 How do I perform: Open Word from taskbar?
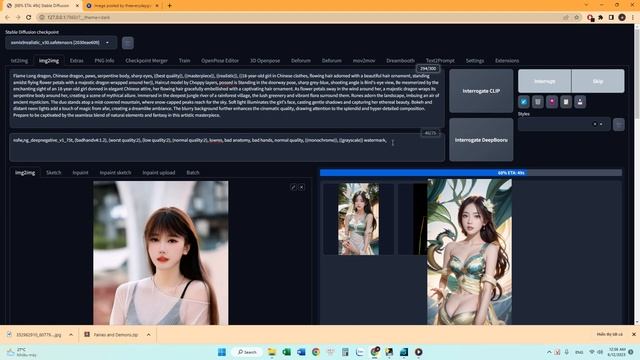(301, 352)
